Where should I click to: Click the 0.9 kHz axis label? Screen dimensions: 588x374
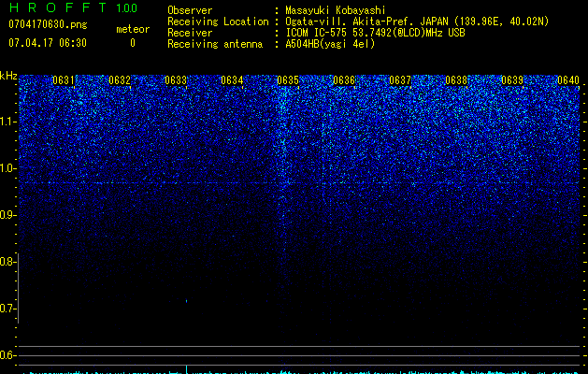(8, 215)
